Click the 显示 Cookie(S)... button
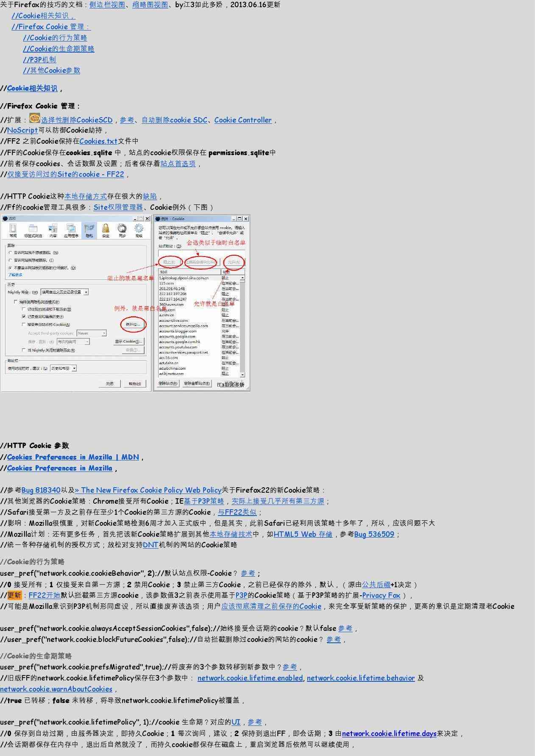The height and width of the screenshot is (756, 535). (x=129, y=341)
